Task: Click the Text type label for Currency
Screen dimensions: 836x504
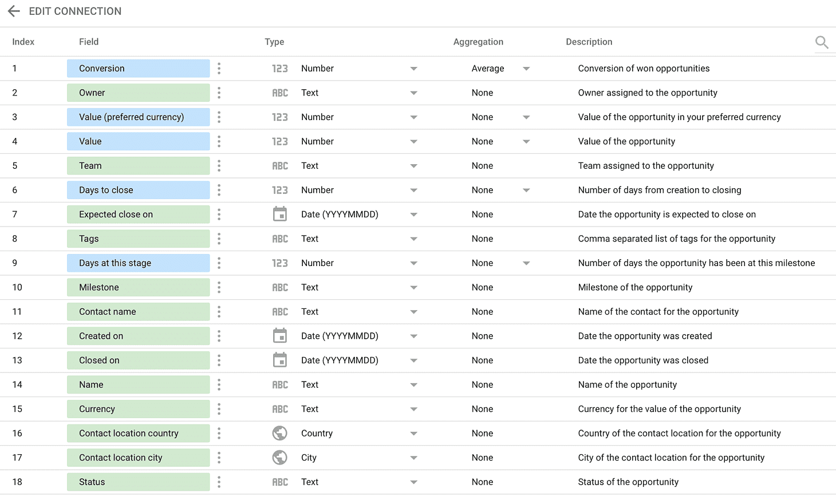Action: [x=310, y=409]
